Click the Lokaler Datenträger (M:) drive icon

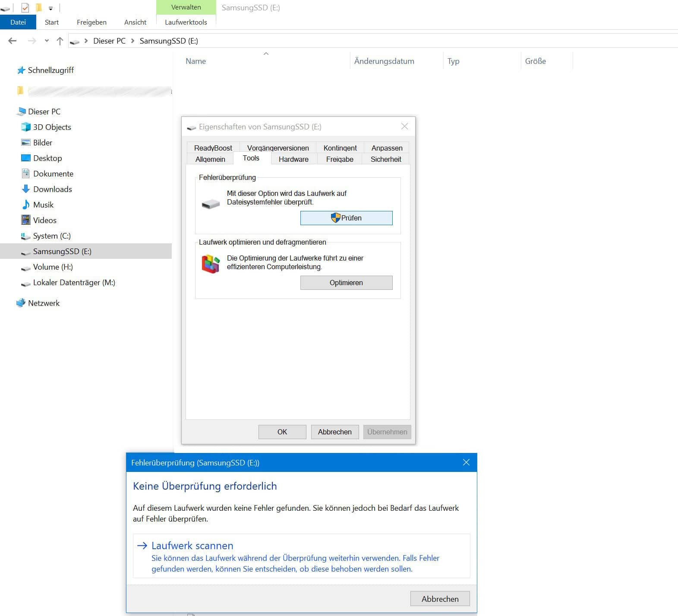coord(26,283)
